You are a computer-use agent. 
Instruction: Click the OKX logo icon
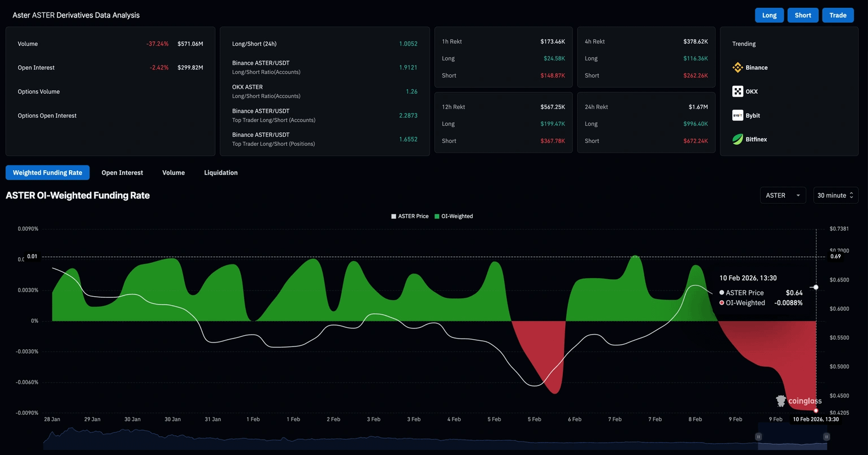(737, 92)
